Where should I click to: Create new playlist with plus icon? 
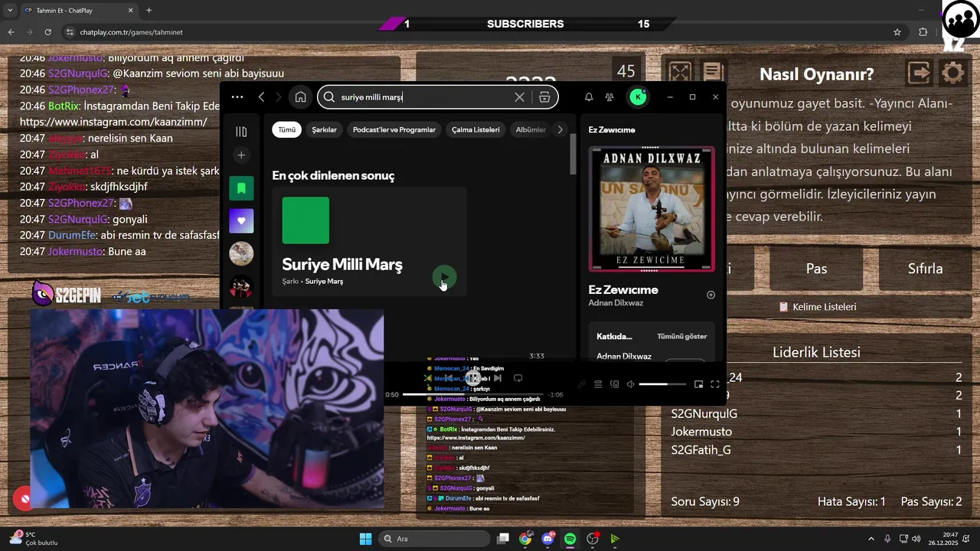[x=241, y=155]
